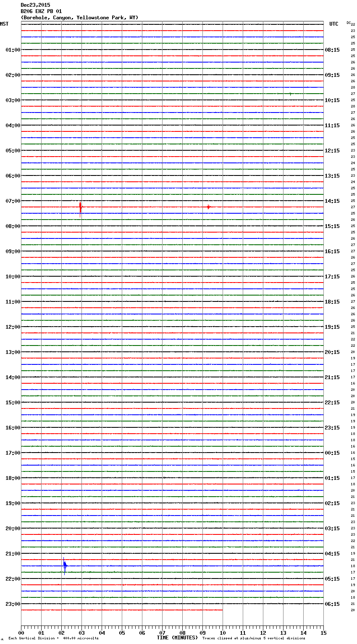Image resolution: width=357 pixels, height=644 pixels.
Task: Click minute axis label 02
Action: [61, 633]
